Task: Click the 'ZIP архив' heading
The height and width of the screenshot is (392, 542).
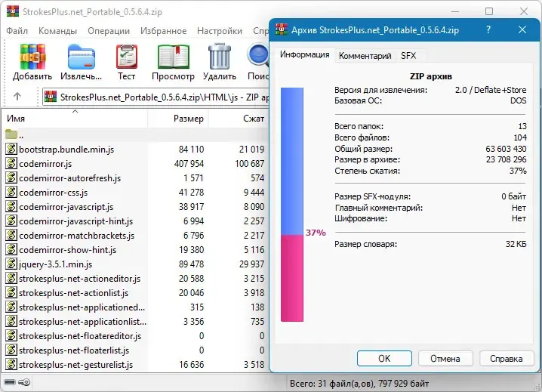Action: [431, 76]
